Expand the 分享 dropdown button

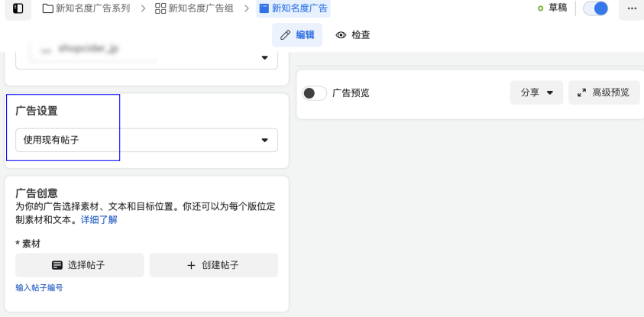[x=536, y=92]
